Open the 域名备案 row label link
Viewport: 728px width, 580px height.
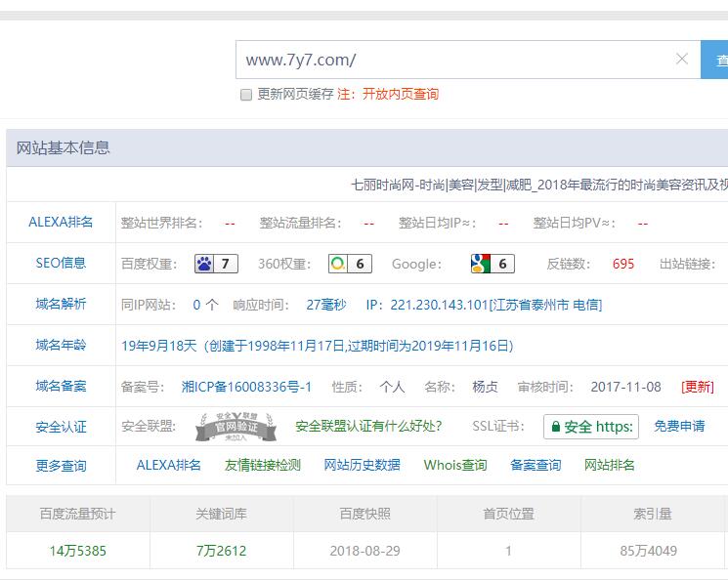click(61, 386)
